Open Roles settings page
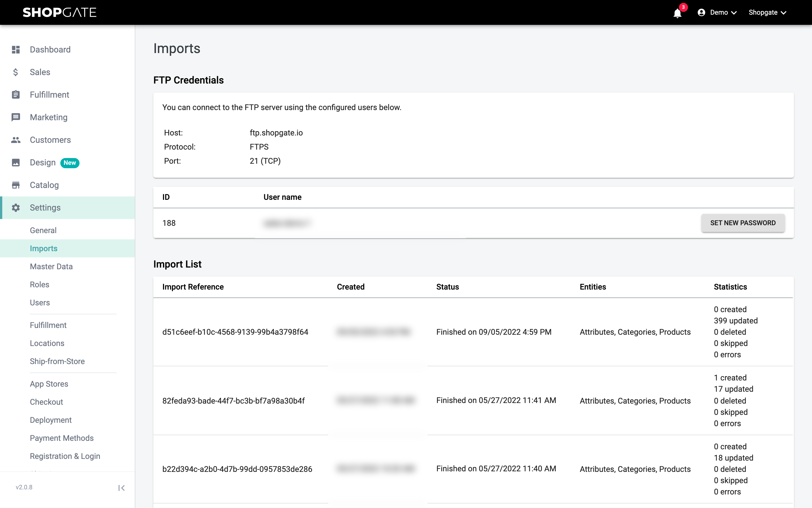The height and width of the screenshot is (508, 812). coord(39,284)
